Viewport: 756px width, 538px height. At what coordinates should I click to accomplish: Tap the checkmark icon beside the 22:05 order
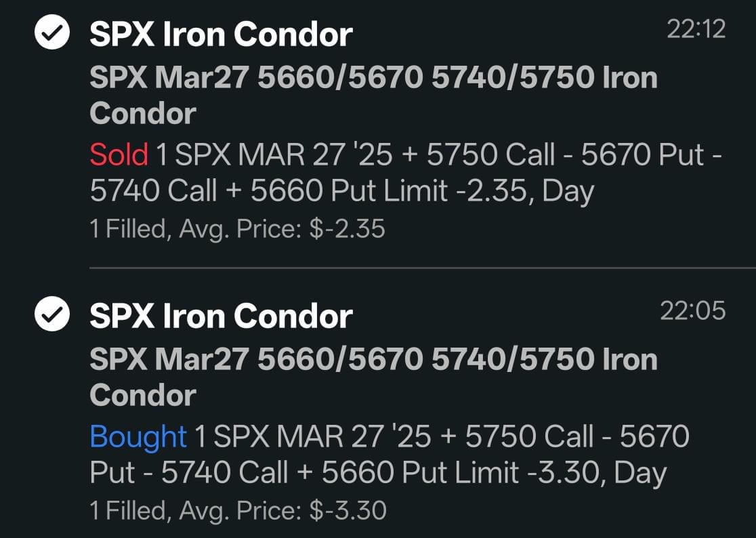pos(52,314)
